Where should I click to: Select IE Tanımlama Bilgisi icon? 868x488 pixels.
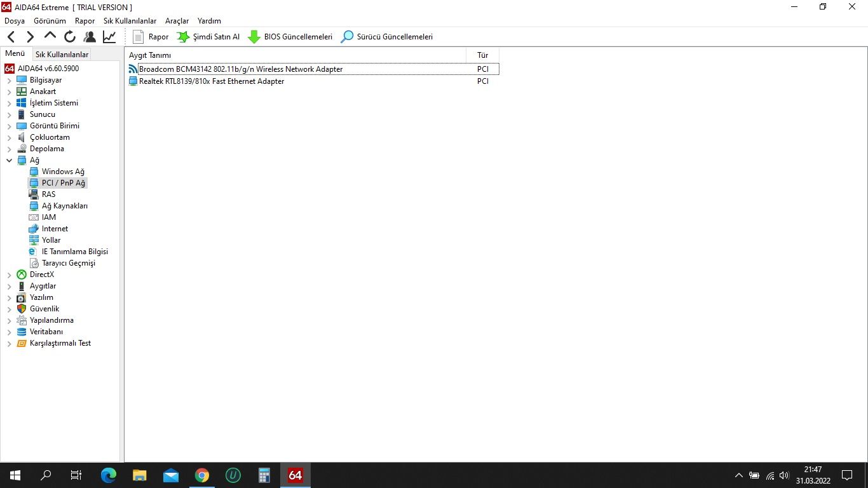[34, 252]
